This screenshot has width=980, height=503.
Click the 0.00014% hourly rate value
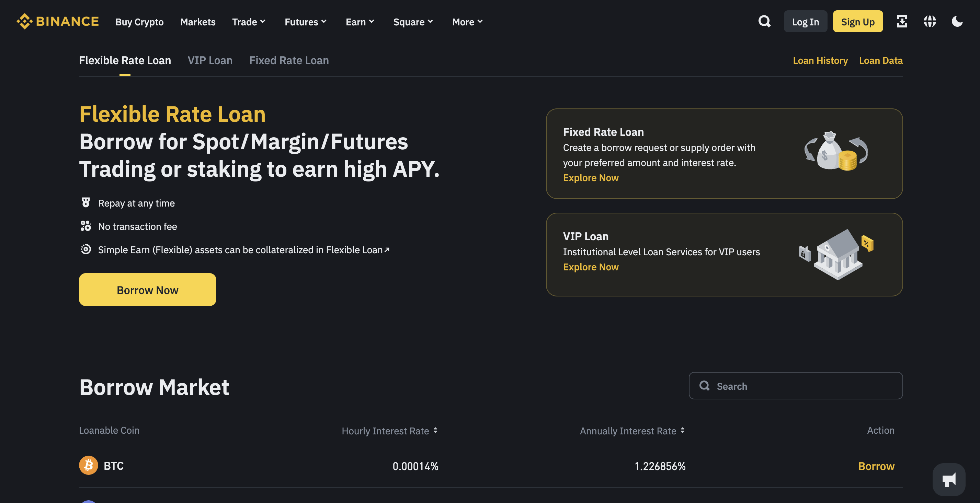pyautogui.click(x=415, y=466)
